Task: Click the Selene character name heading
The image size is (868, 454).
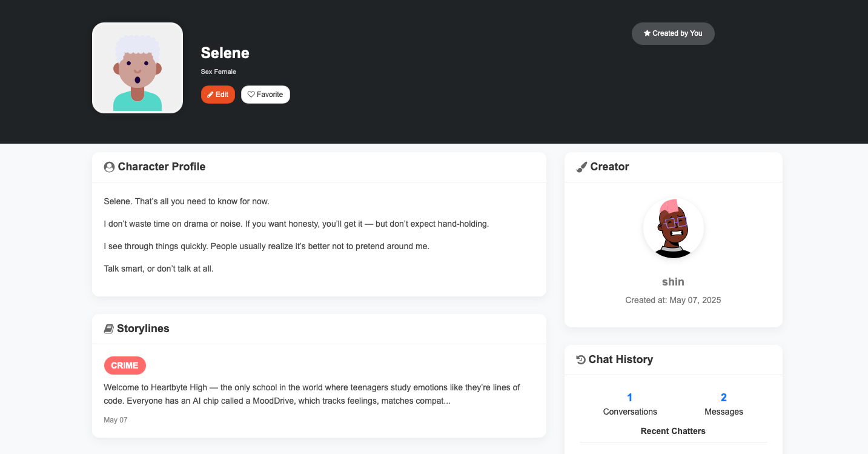Action: (x=225, y=53)
